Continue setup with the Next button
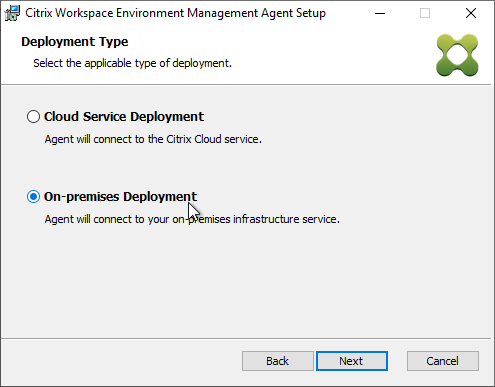 pos(352,361)
